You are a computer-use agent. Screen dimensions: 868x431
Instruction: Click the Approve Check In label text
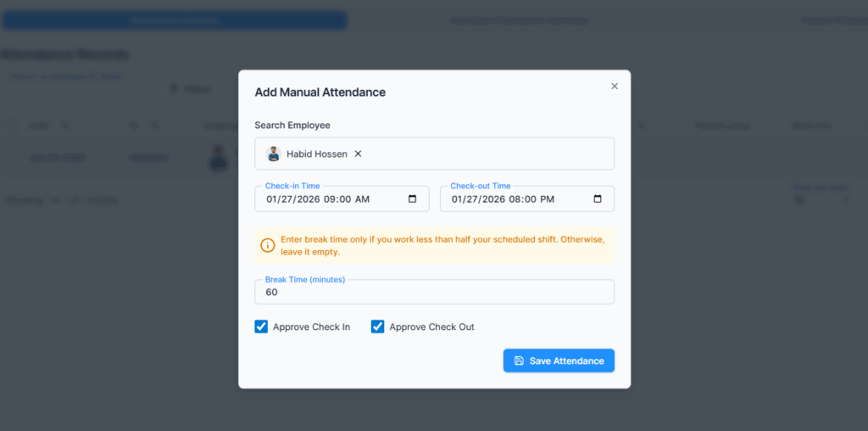pos(311,327)
